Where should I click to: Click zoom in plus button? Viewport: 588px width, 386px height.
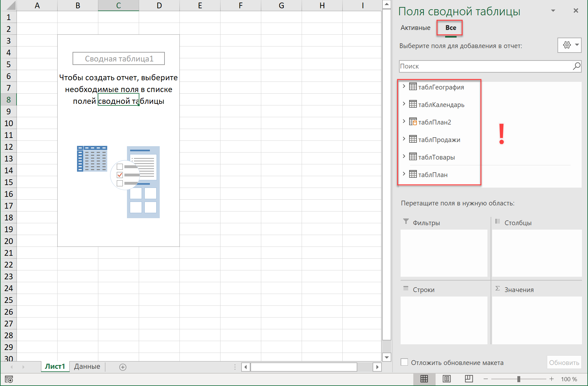(x=551, y=379)
